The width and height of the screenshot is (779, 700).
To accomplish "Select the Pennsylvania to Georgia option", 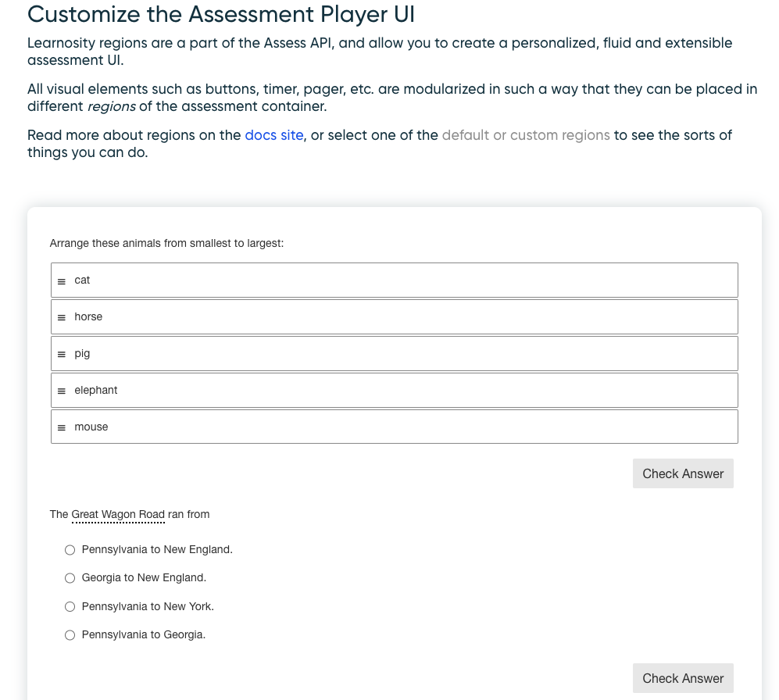I will (70, 634).
